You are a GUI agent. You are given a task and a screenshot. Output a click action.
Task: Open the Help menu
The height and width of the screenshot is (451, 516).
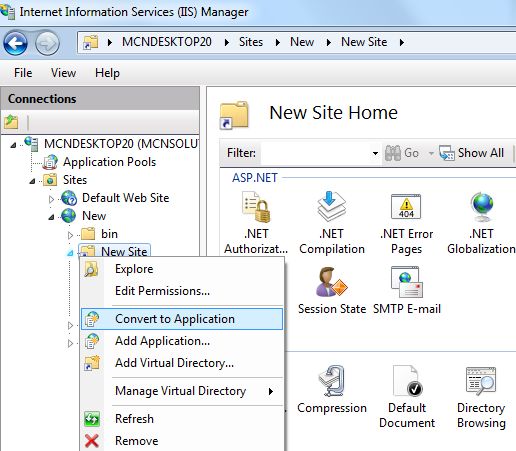point(107,73)
